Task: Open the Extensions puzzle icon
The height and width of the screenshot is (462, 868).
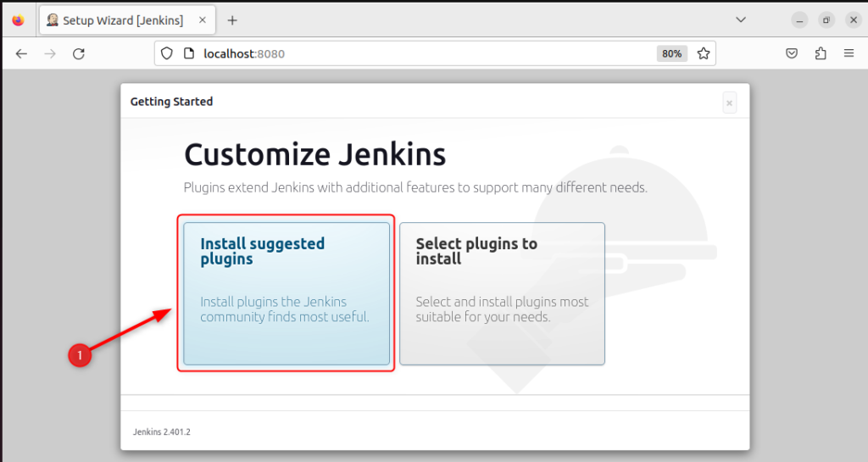Action: [x=821, y=53]
